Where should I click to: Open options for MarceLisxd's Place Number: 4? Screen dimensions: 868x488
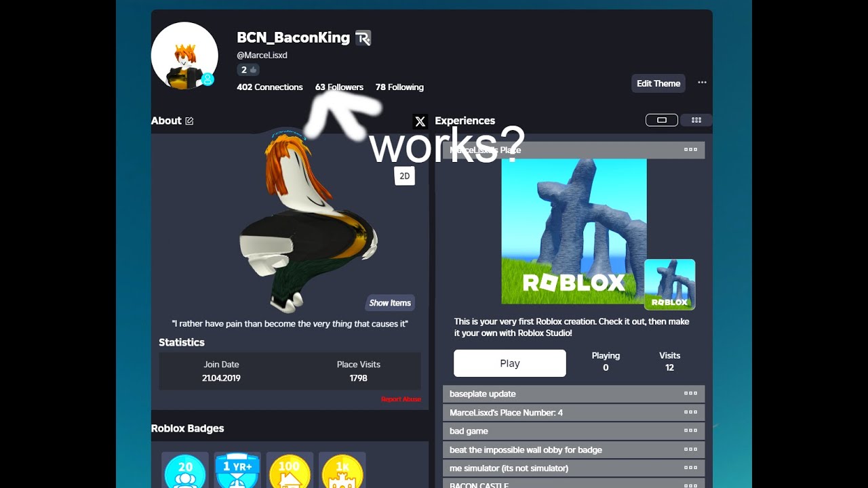click(690, 412)
